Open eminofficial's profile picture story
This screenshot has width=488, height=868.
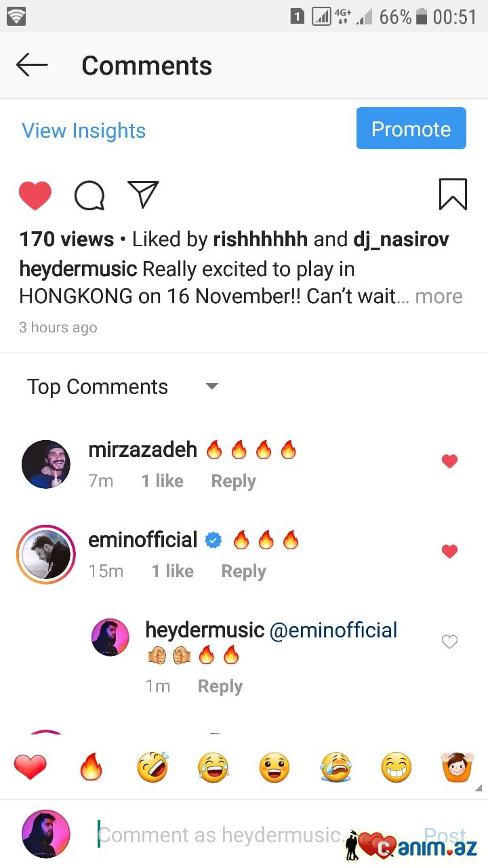point(45,554)
